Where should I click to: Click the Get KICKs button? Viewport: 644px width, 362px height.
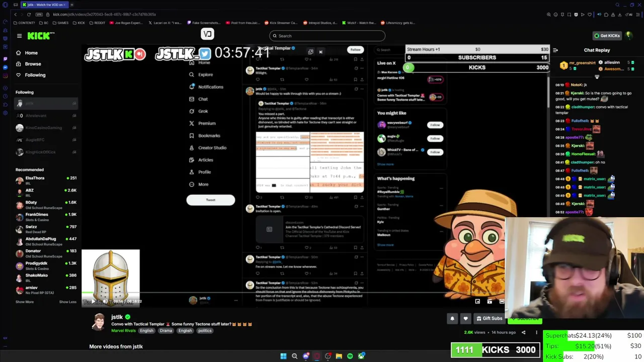coord(607,36)
